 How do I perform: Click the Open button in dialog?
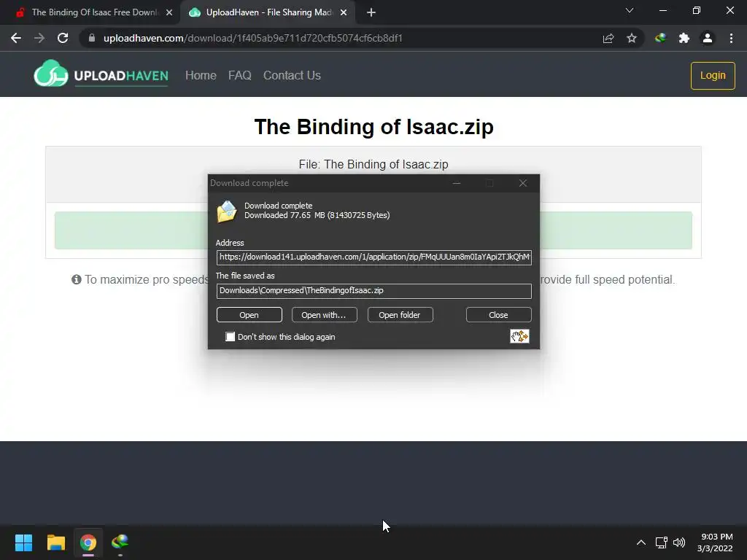[x=249, y=315]
